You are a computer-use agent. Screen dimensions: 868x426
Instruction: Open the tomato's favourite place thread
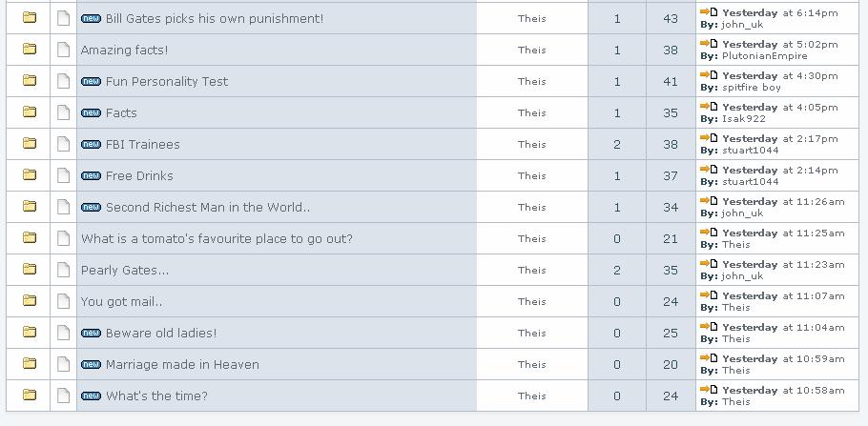[x=217, y=238]
